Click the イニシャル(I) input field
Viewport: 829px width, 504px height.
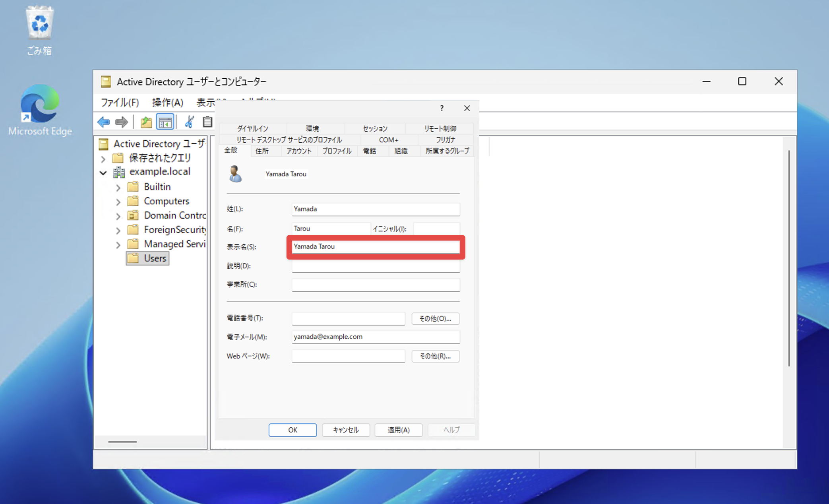436,229
